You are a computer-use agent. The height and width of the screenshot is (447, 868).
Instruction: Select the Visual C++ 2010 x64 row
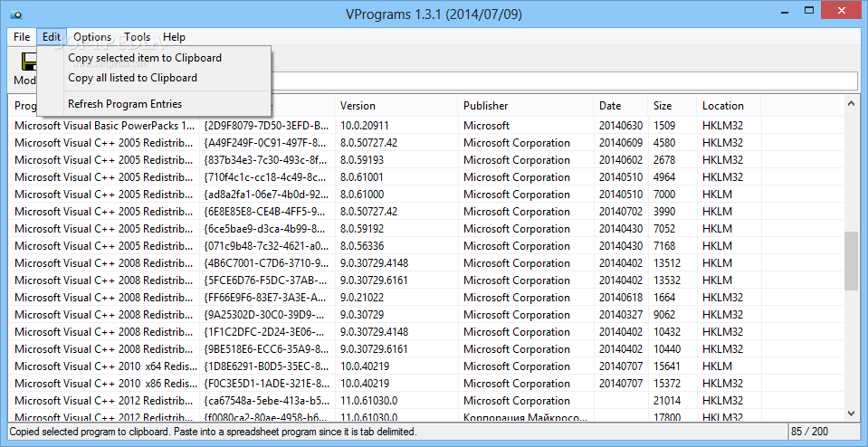point(426,366)
